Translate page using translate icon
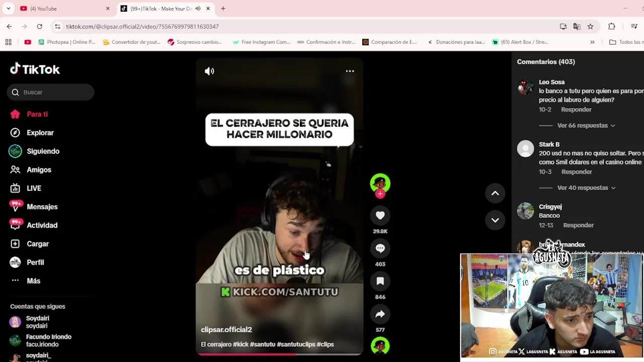Screen dimensions: 644x362 click(577, 26)
